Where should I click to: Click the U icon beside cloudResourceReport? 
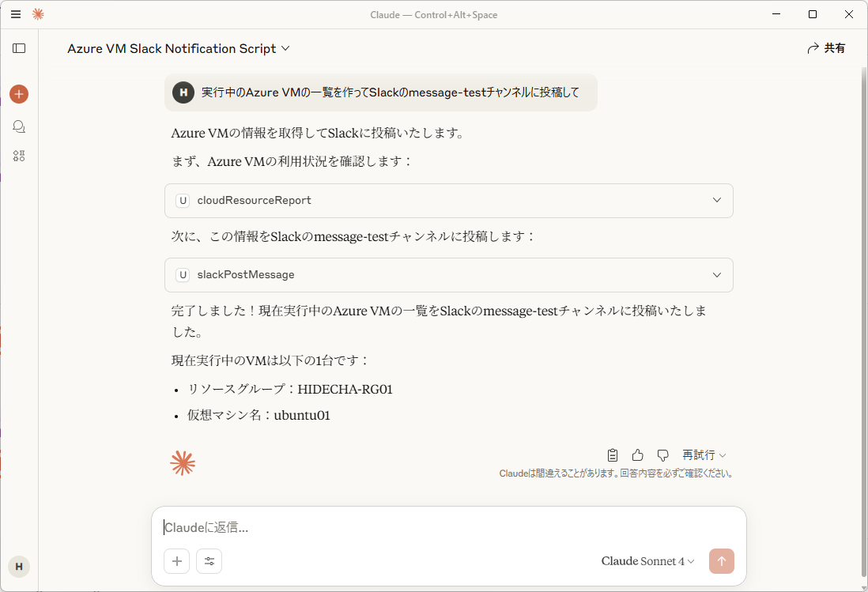coord(183,200)
